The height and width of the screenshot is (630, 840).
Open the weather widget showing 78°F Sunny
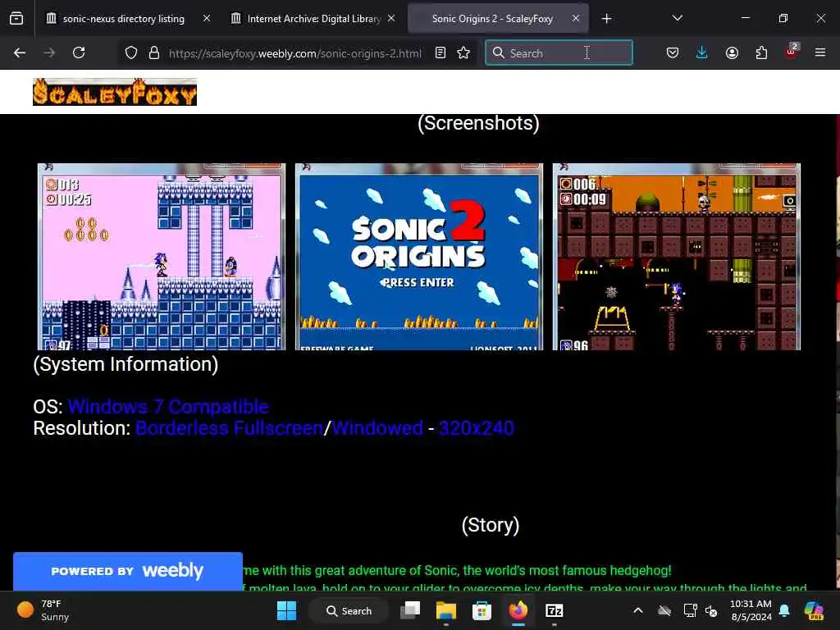[44, 610]
